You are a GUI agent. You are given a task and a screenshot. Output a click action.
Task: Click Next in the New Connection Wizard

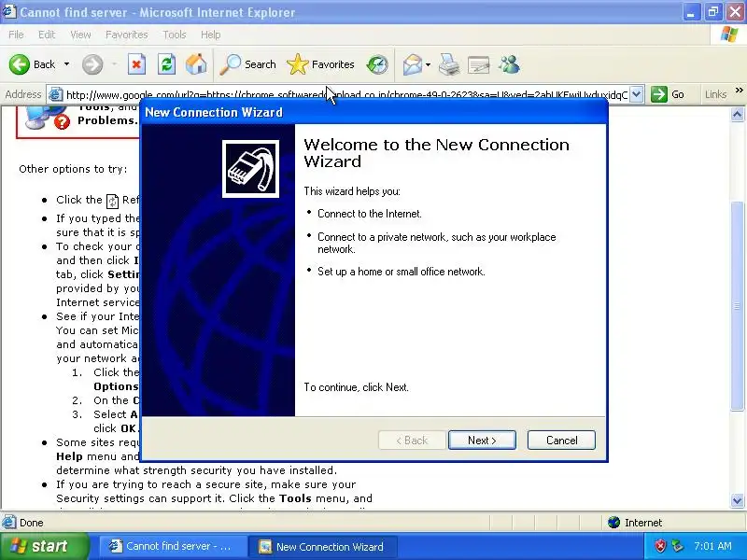[482, 440]
